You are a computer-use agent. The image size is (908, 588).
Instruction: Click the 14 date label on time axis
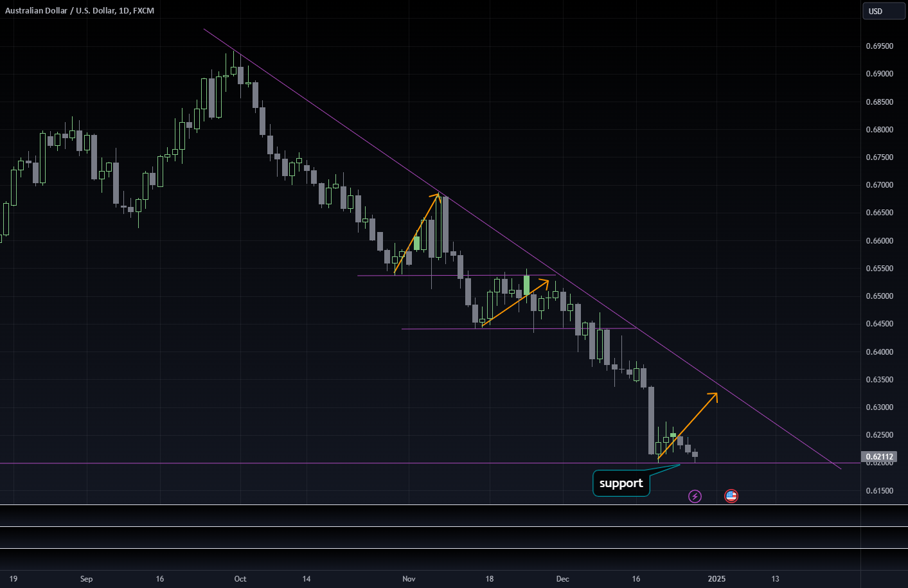coord(307,579)
